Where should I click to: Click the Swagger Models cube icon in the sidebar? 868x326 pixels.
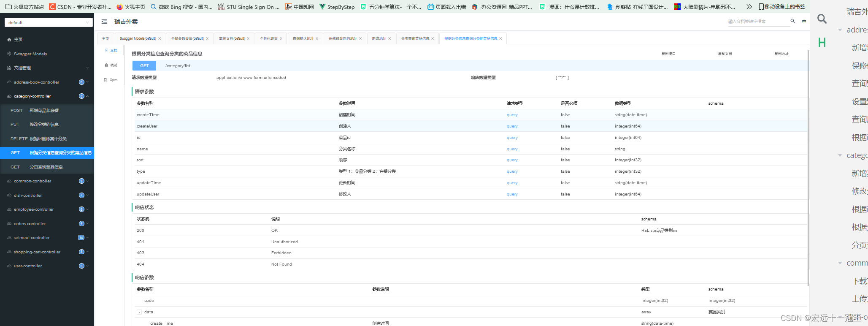pyautogui.click(x=9, y=54)
